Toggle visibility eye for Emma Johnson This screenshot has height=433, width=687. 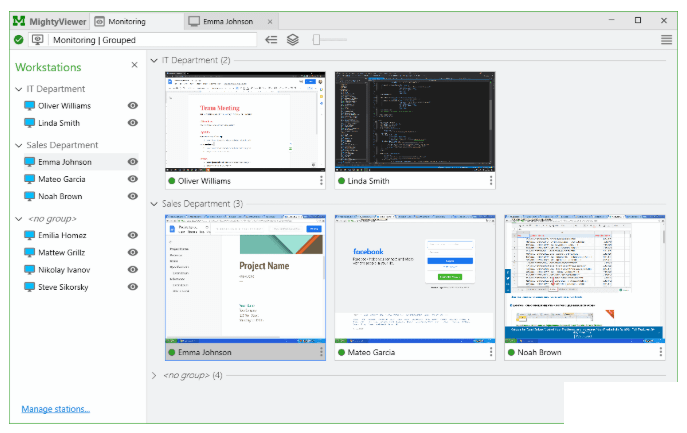pyautogui.click(x=133, y=162)
